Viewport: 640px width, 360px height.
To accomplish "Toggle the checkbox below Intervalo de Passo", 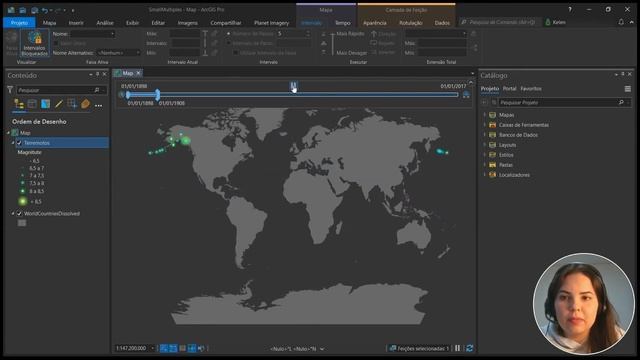I will (236, 53).
